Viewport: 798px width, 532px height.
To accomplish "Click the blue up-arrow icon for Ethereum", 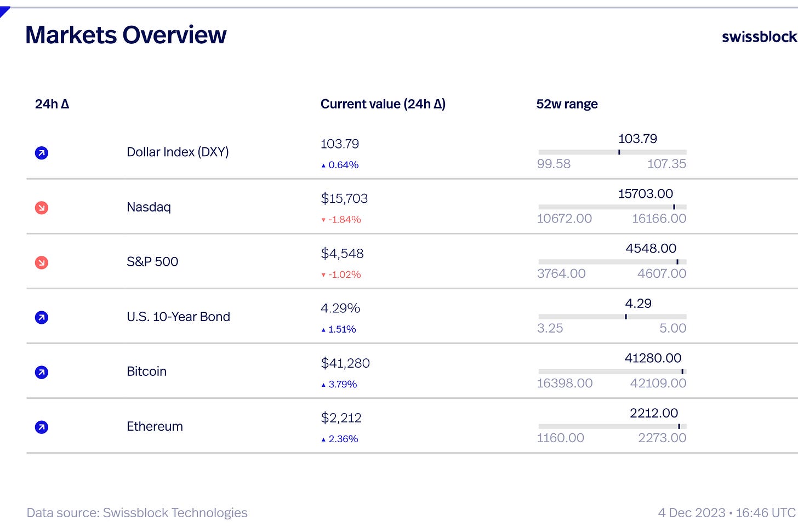I will click(42, 427).
